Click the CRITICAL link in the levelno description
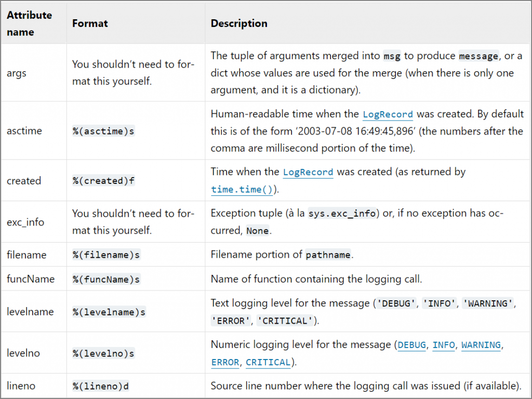The height and width of the screenshot is (399, 532). pyautogui.click(x=268, y=362)
